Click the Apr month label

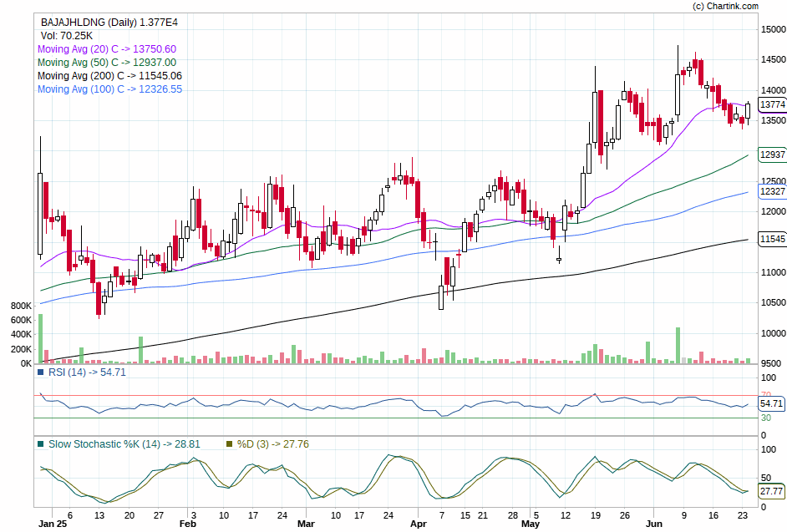coord(418,524)
